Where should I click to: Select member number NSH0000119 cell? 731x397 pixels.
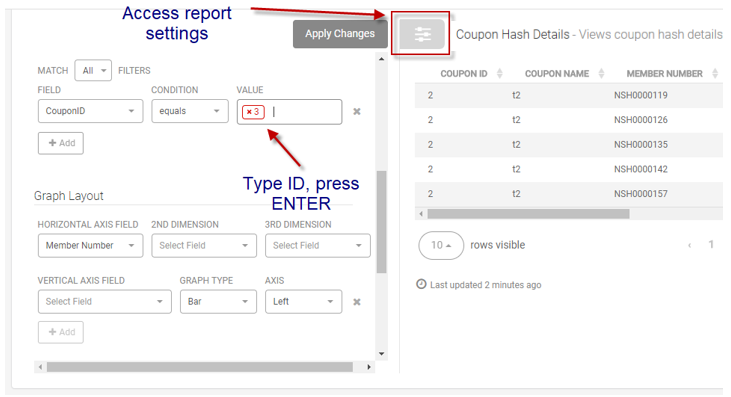click(x=641, y=95)
